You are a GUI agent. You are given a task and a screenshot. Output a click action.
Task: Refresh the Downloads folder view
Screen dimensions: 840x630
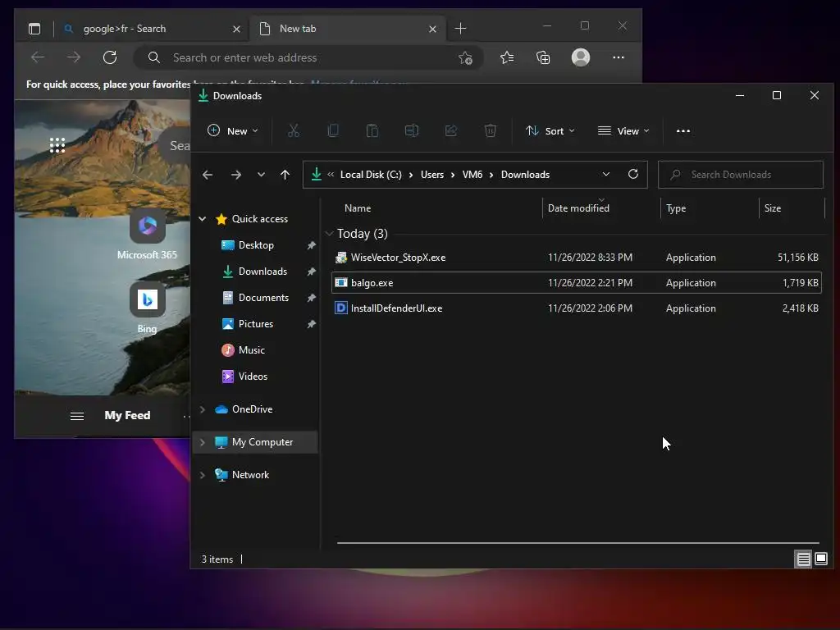pyautogui.click(x=633, y=174)
